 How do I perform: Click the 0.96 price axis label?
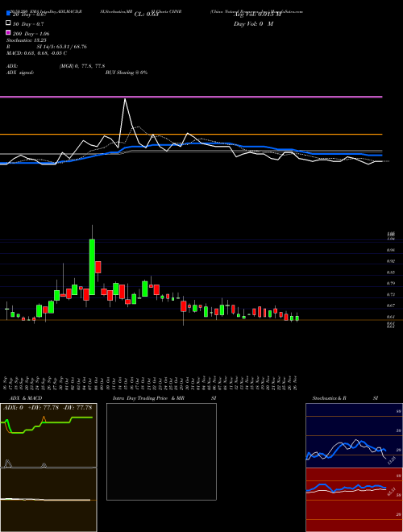tap(390, 251)
